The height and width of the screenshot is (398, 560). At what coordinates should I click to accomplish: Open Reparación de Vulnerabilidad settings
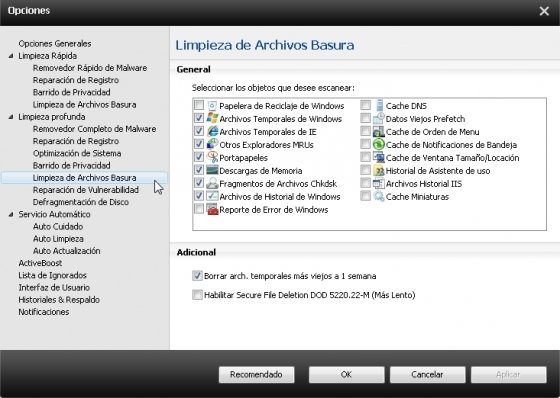[x=86, y=190]
